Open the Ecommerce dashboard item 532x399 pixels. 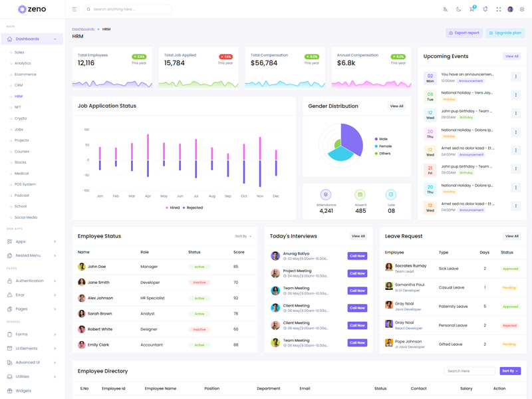(25, 74)
